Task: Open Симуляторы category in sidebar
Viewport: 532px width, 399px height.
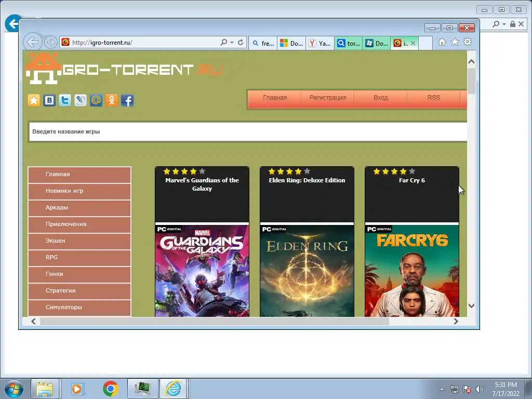Action: click(79, 308)
